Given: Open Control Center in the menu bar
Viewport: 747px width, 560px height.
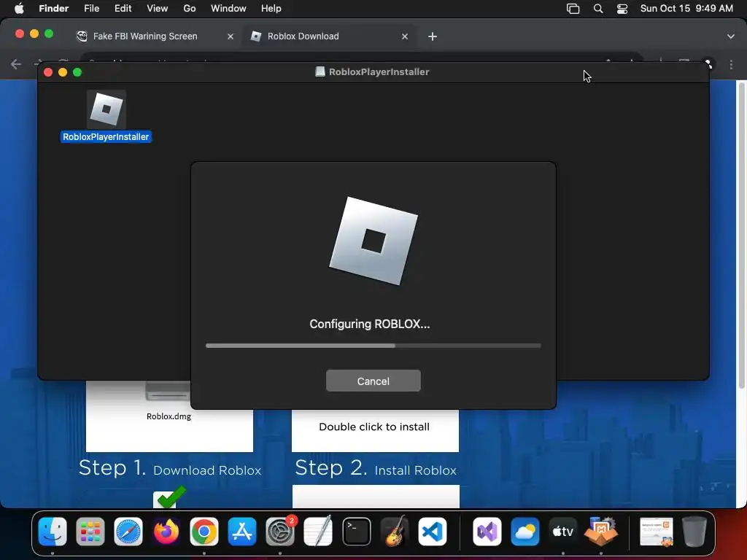Looking at the screenshot, I should [x=622, y=9].
